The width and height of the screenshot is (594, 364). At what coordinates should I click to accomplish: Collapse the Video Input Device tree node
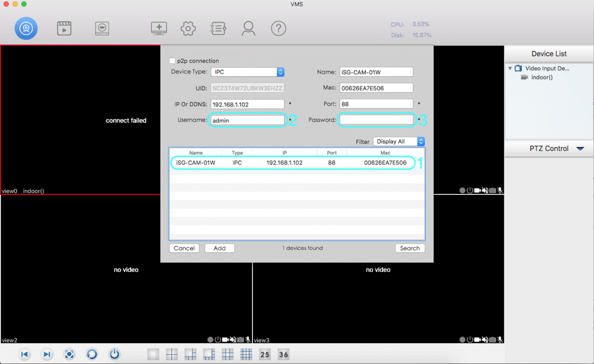click(510, 69)
